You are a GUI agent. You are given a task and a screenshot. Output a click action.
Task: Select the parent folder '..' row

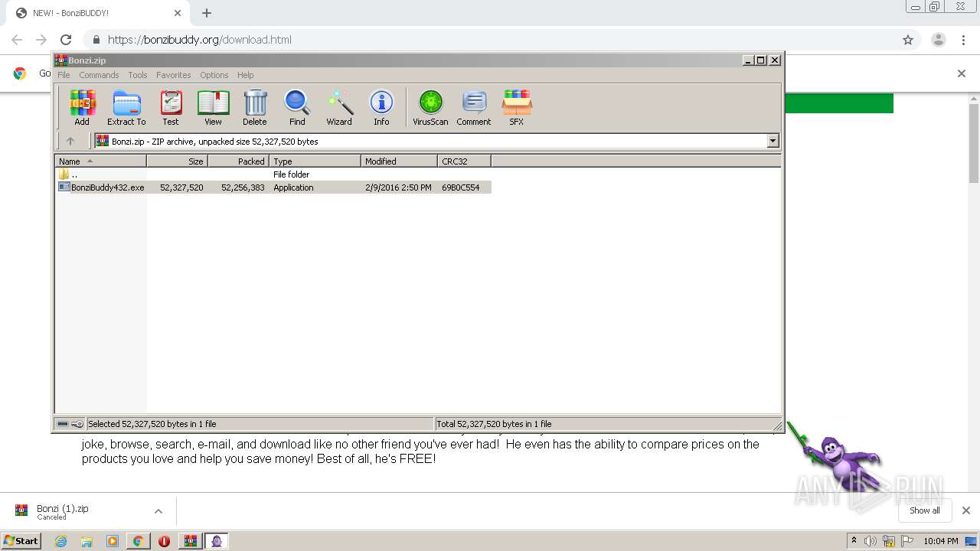(273, 174)
